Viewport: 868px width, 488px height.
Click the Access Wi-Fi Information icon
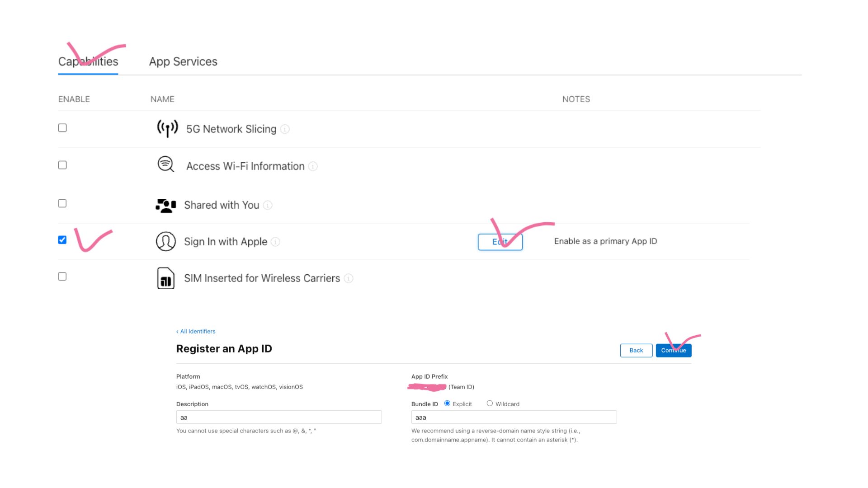[165, 164]
